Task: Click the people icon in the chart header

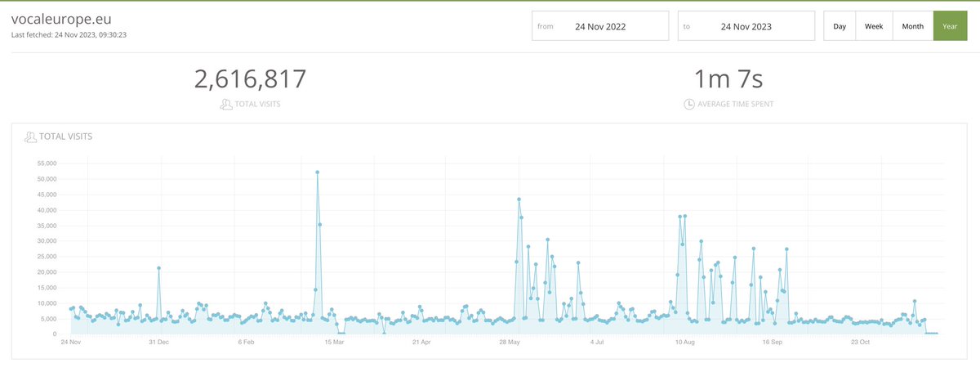Action: pyautogui.click(x=32, y=137)
